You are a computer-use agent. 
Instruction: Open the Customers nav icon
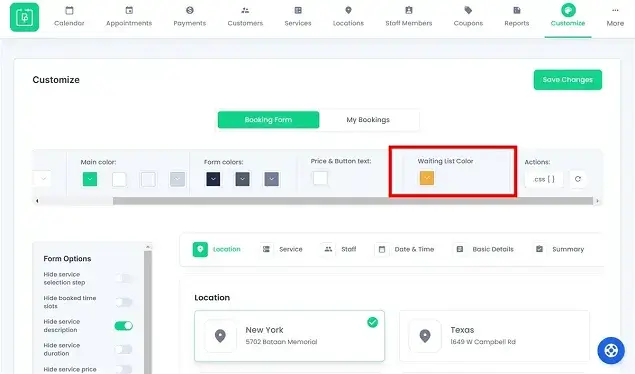tap(245, 10)
